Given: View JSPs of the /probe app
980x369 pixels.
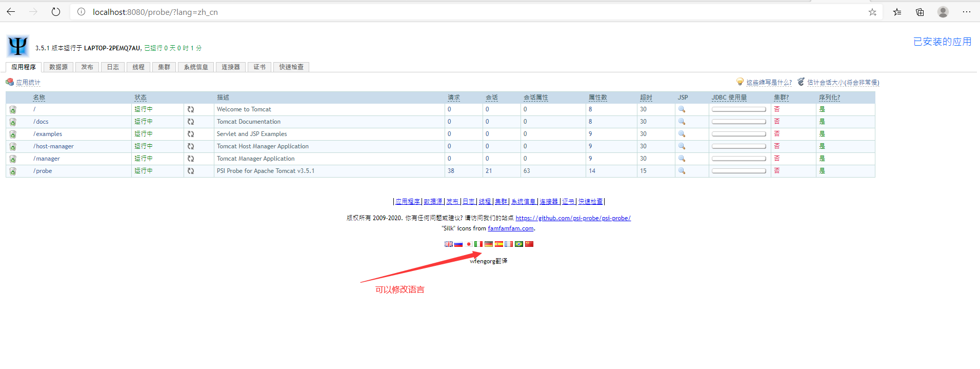Looking at the screenshot, I should (x=682, y=171).
